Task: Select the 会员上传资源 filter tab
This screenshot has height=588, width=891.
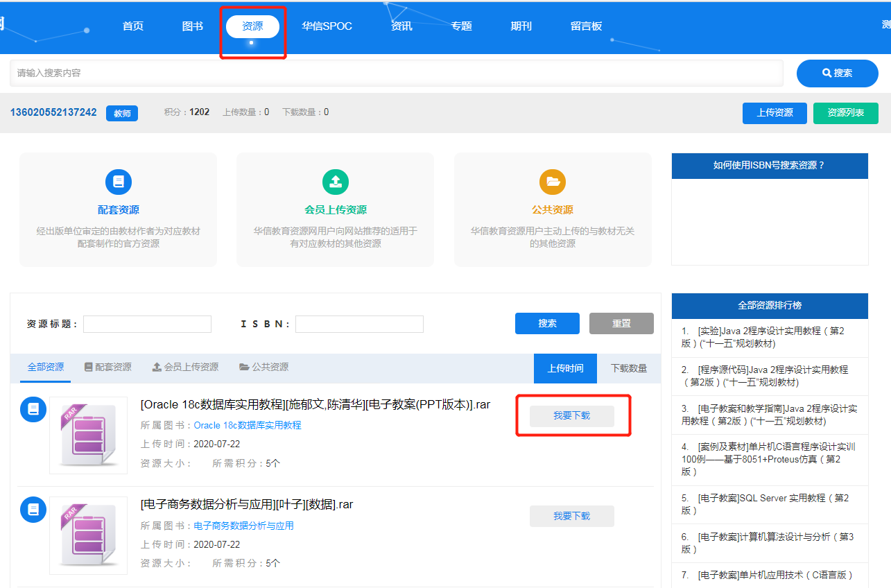Action: click(185, 367)
